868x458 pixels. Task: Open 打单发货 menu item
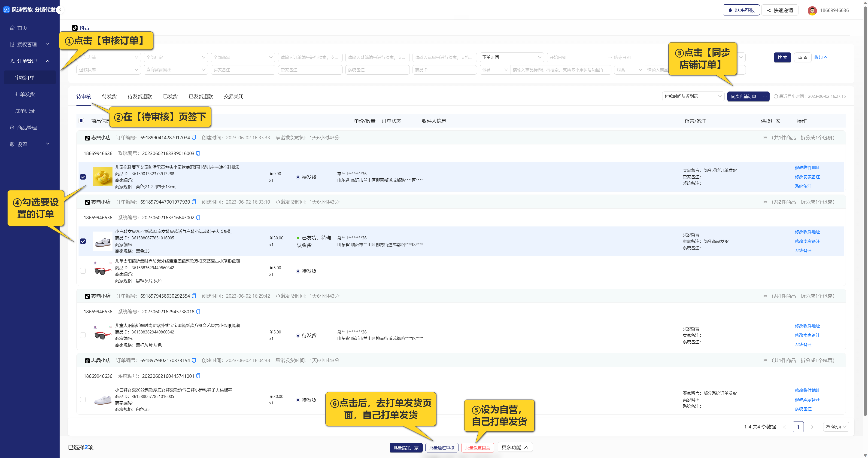click(25, 94)
